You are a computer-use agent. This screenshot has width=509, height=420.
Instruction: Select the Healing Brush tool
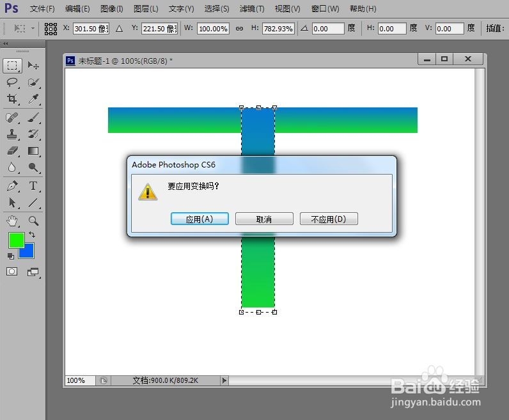pyautogui.click(x=12, y=118)
